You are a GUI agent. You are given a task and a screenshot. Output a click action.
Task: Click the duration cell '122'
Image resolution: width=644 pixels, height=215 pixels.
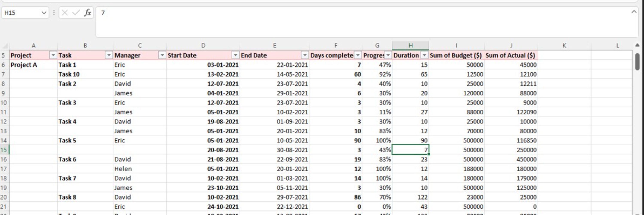(x=410, y=197)
